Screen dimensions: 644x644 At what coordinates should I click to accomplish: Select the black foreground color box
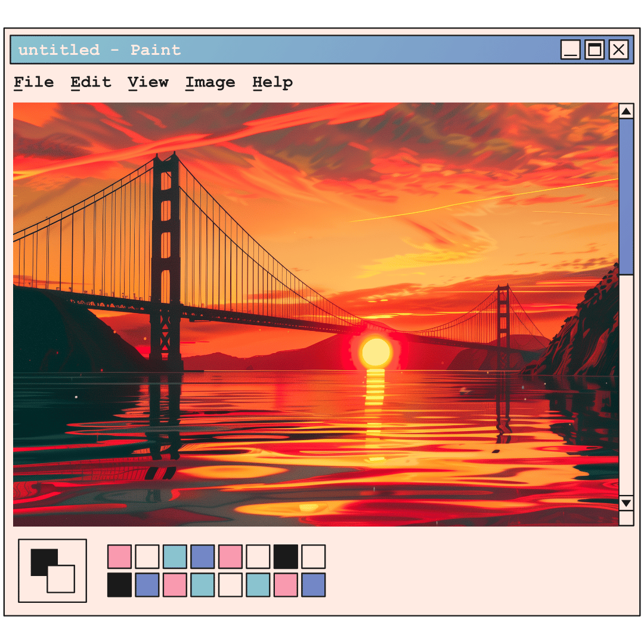pos(42,559)
